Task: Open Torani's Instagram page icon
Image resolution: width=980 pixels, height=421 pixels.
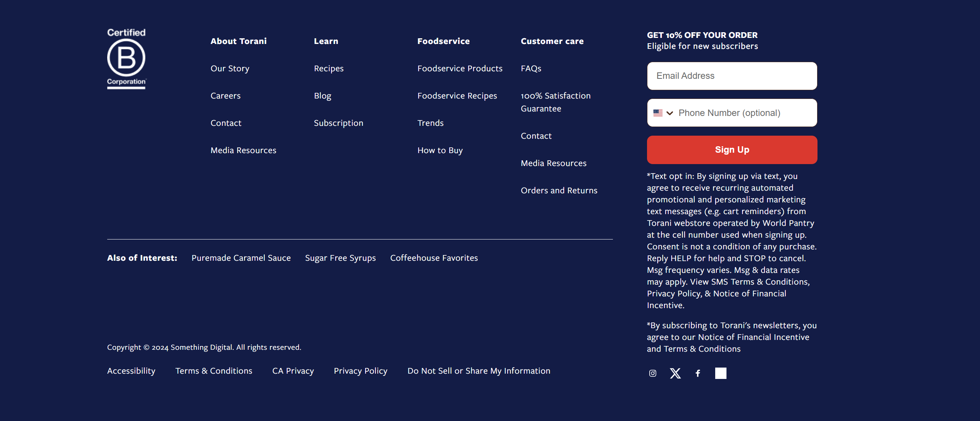Action: (652, 373)
